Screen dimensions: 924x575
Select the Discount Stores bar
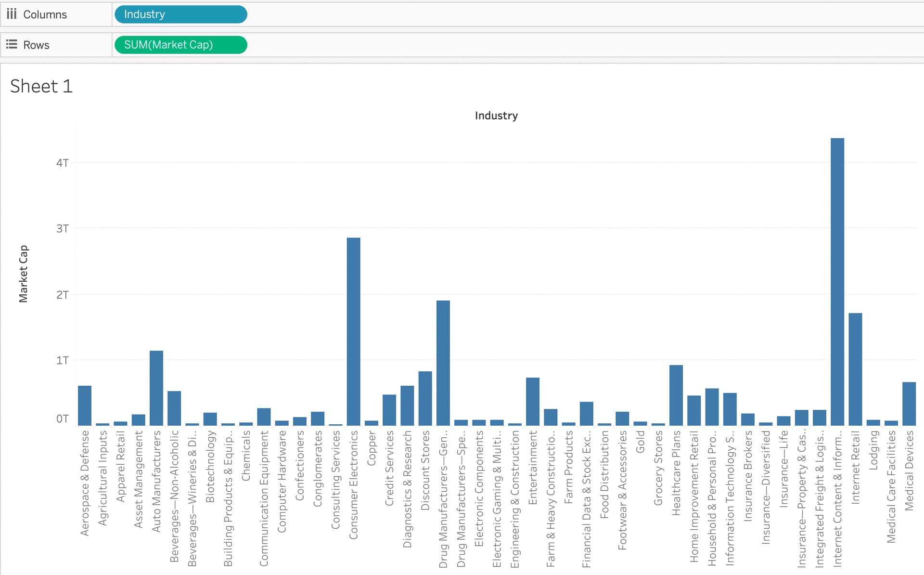click(x=425, y=398)
